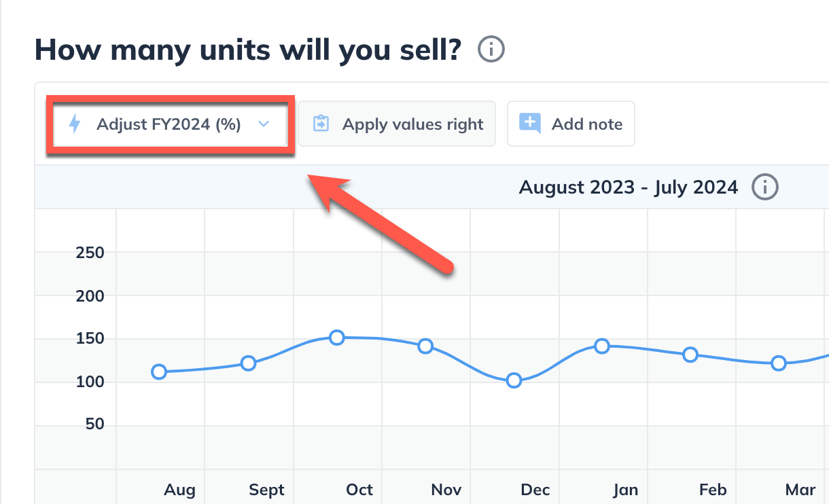The width and height of the screenshot is (829, 504).
Task: Click the October data point on line
Action: [x=336, y=338]
